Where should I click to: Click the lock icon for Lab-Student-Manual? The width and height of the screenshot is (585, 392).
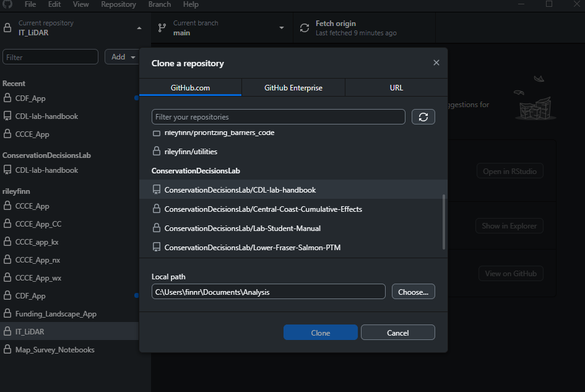point(157,229)
